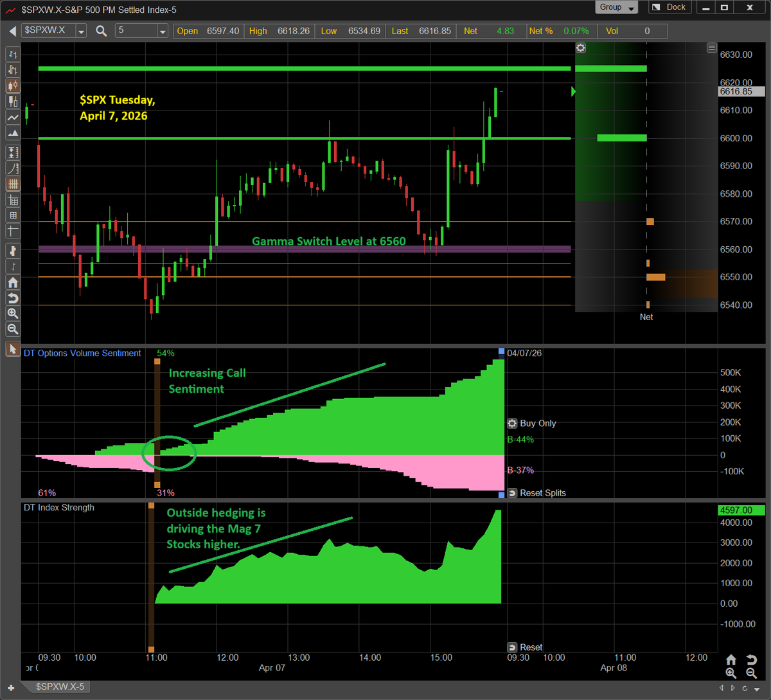The width and height of the screenshot is (771, 700).
Task: Click the Vol 0 field
Action: point(633,31)
